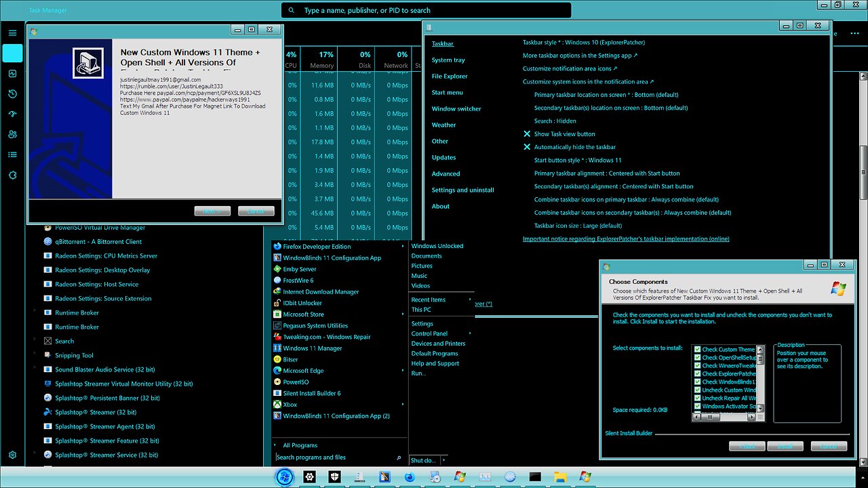Select System tray section in ExplorerPatcher
Image resolution: width=868 pixels, height=488 pixels.
[x=448, y=60]
